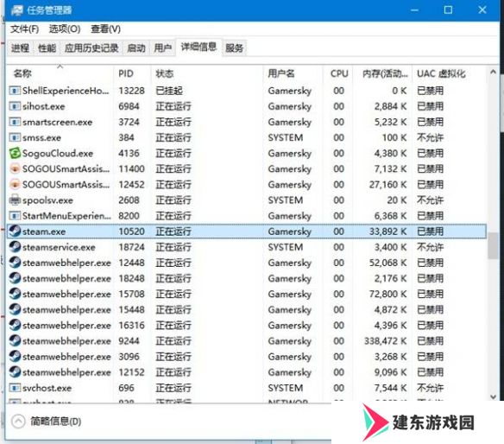
Task: Click the scrollbar up arrow
Action: click(493, 72)
